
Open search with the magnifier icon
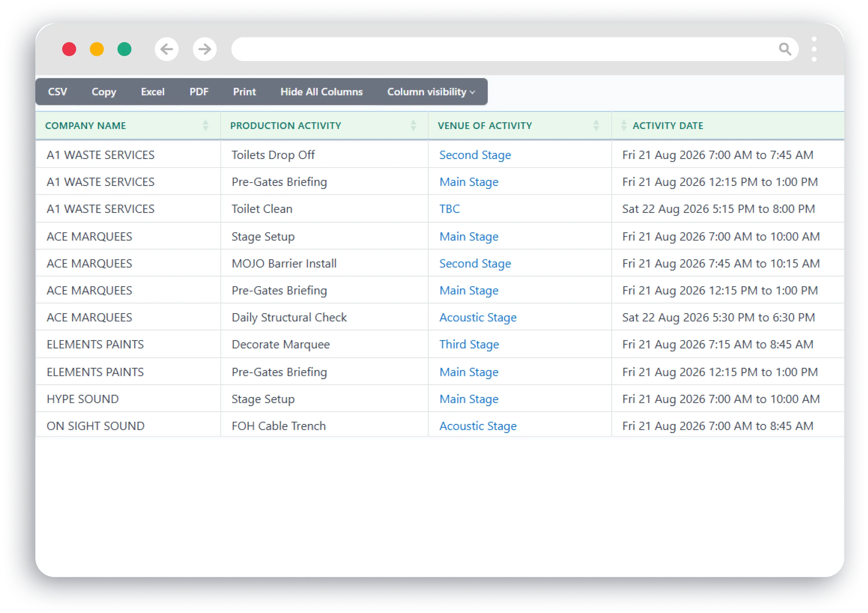click(786, 49)
